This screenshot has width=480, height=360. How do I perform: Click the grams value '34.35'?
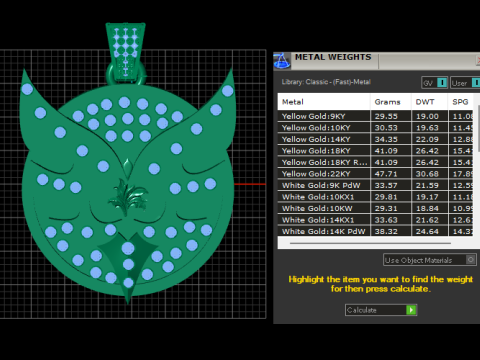click(x=386, y=139)
